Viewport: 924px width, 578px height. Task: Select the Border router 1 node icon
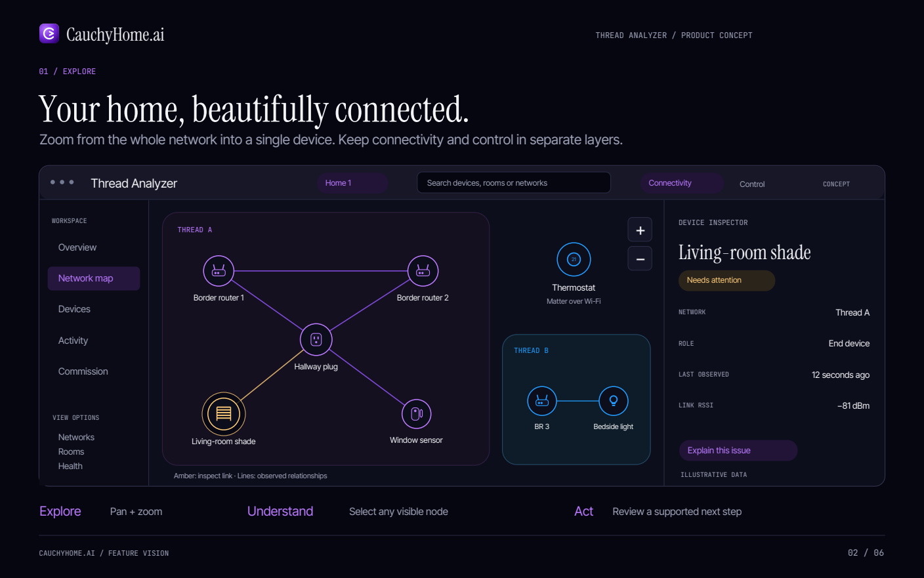219,271
